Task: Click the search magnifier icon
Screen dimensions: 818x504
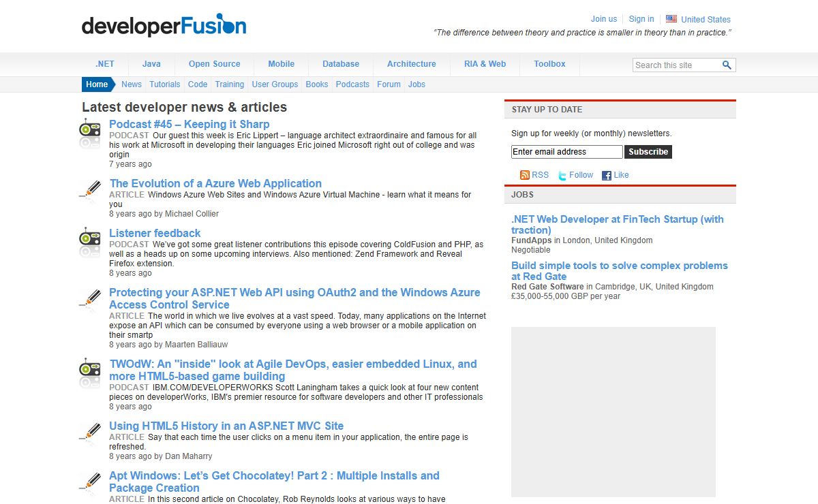Action: tap(727, 65)
